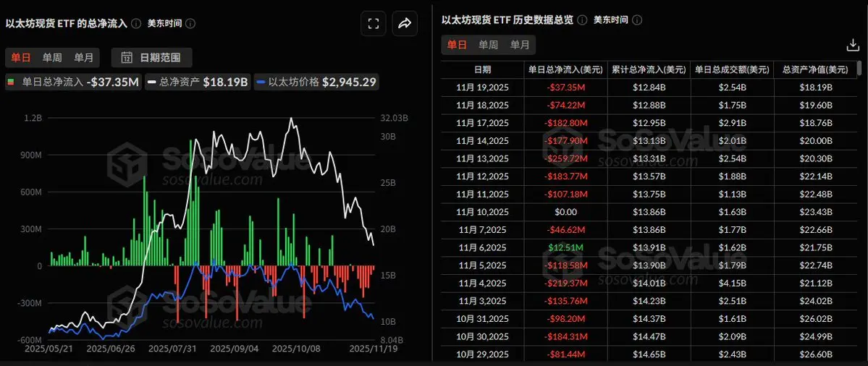Select 单周 tab in the history table
868x366 pixels.
(x=488, y=46)
